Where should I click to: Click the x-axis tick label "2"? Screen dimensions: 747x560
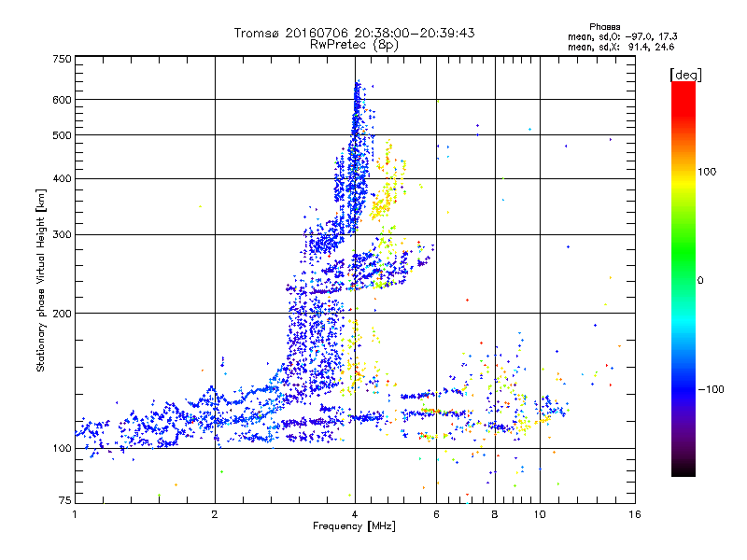(x=215, y=514)
